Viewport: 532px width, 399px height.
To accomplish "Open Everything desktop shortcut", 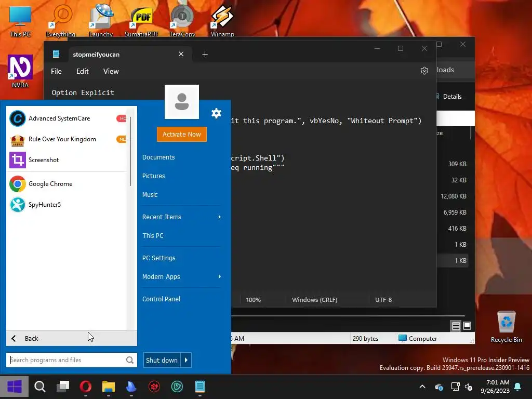I will coord(61,21).
